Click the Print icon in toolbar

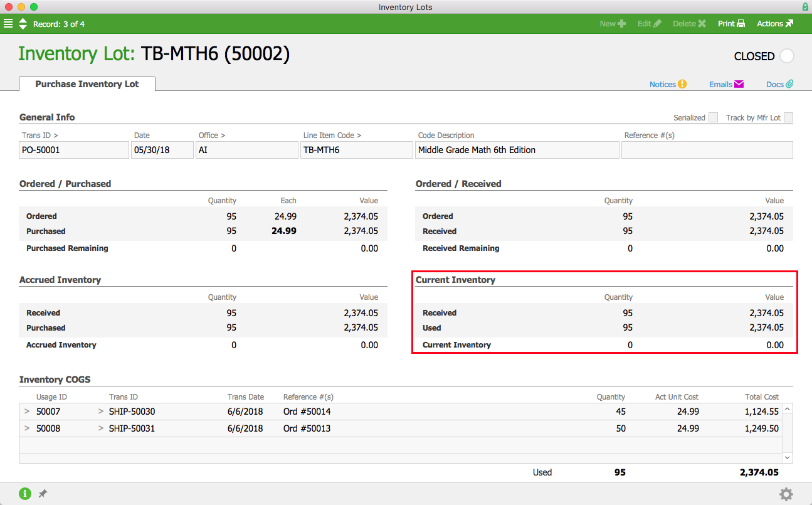tap(741, 24)
